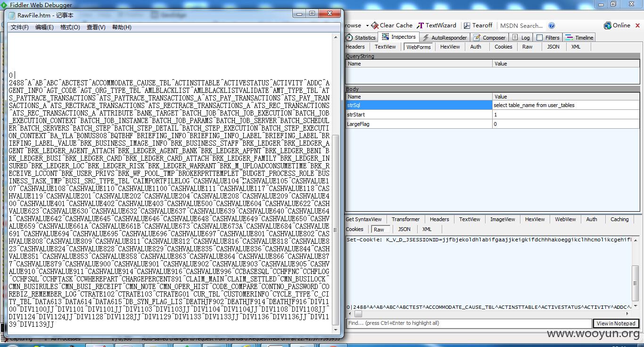Select the Get SyntaxView response tab
The height and width of the screenshot is (347, 644).
pyautogui.click(x=363, y=219)
